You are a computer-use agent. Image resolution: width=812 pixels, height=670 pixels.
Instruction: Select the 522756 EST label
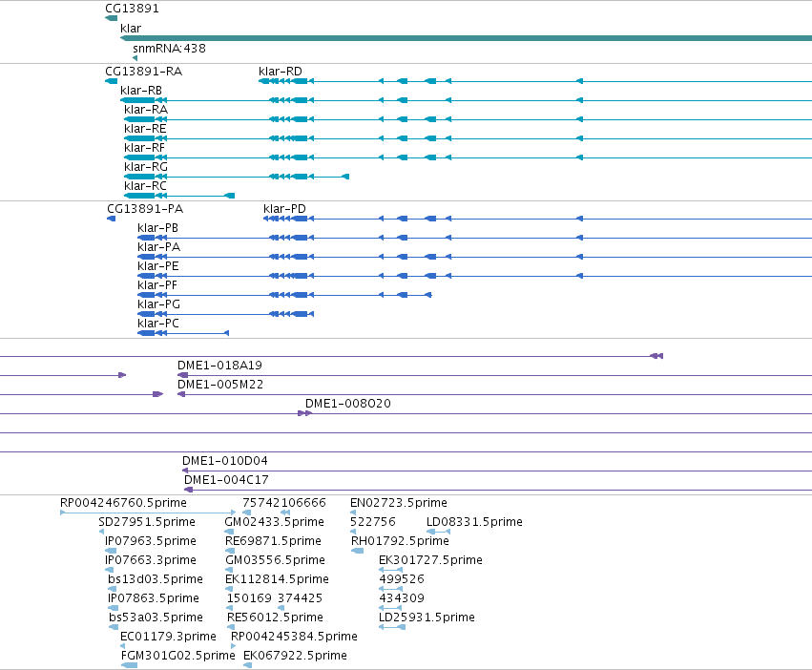[x=373, y=522]
